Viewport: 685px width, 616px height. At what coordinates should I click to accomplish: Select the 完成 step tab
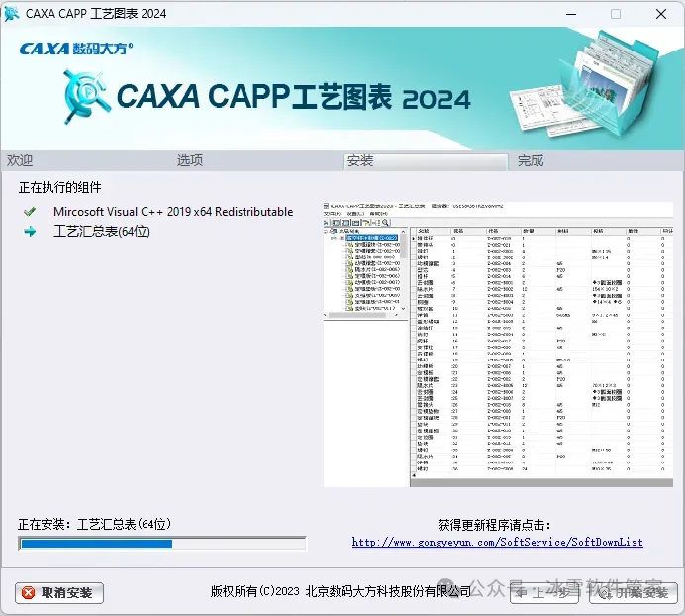[x=531, y=160]
